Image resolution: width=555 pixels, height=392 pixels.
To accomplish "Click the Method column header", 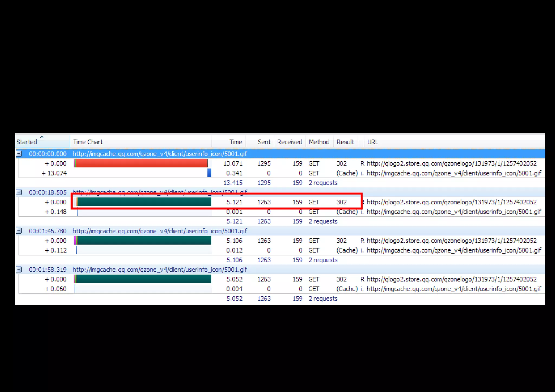I will click(x=319, y=142).
